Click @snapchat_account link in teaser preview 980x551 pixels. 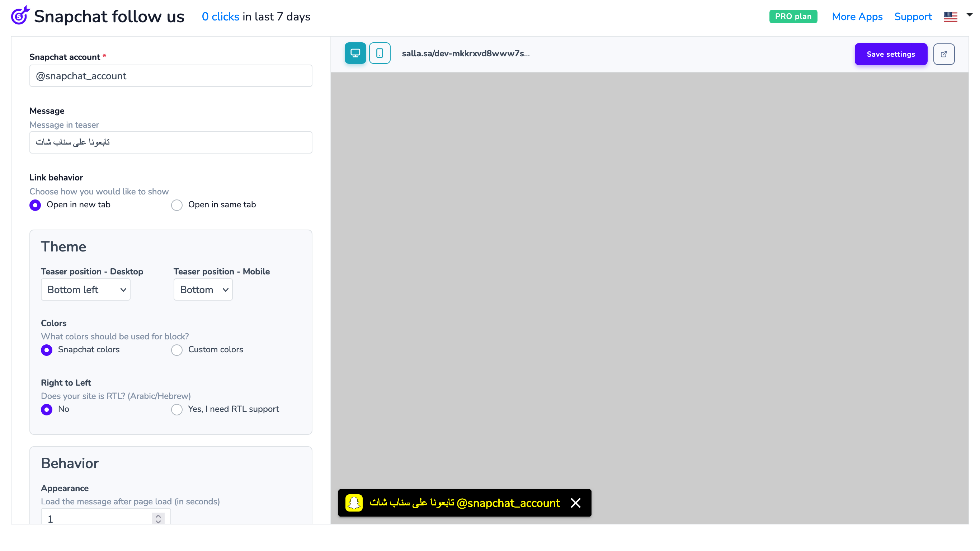click(508, 503)
